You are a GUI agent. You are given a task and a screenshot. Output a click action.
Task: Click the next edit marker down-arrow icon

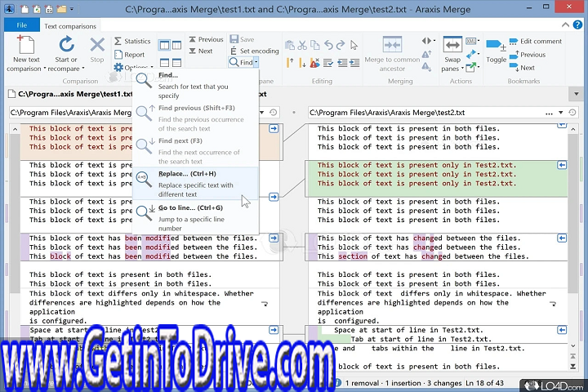point(302,63)
